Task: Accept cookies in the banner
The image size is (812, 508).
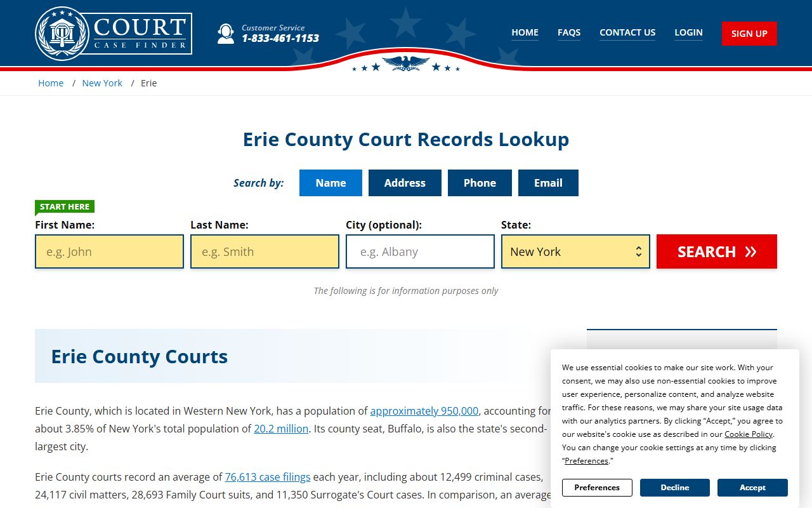Action: pyautogui.click(x=752, y=488)
